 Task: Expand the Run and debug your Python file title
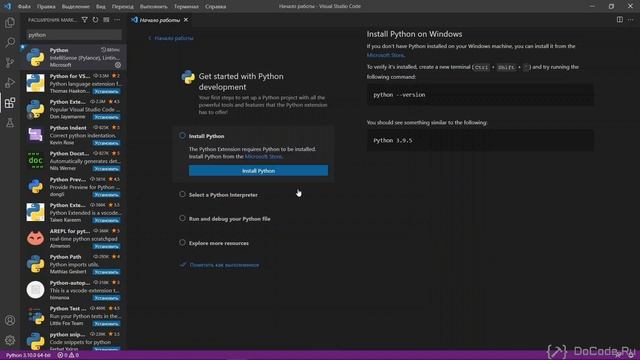click(x=229, y=219)
